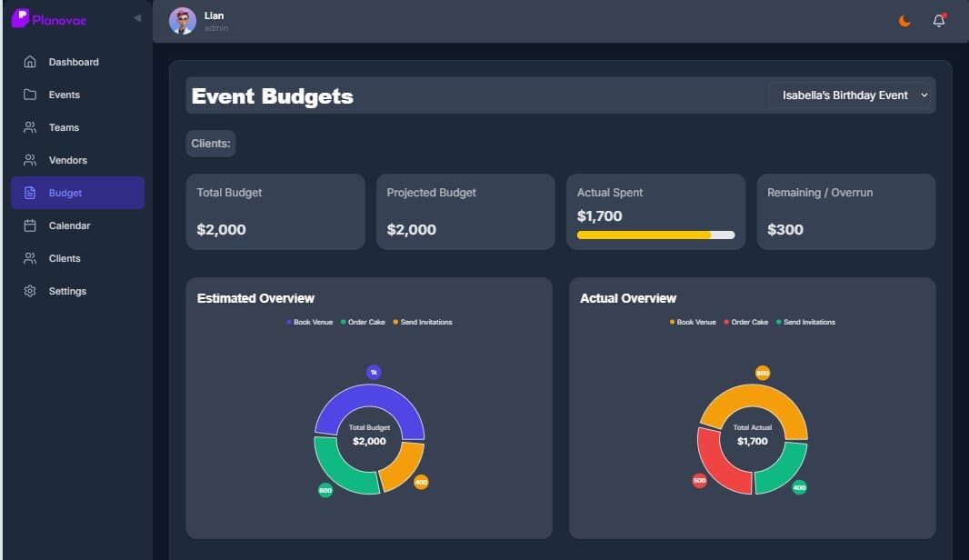Toggle dark mode with the moon icon

point(904,19)
